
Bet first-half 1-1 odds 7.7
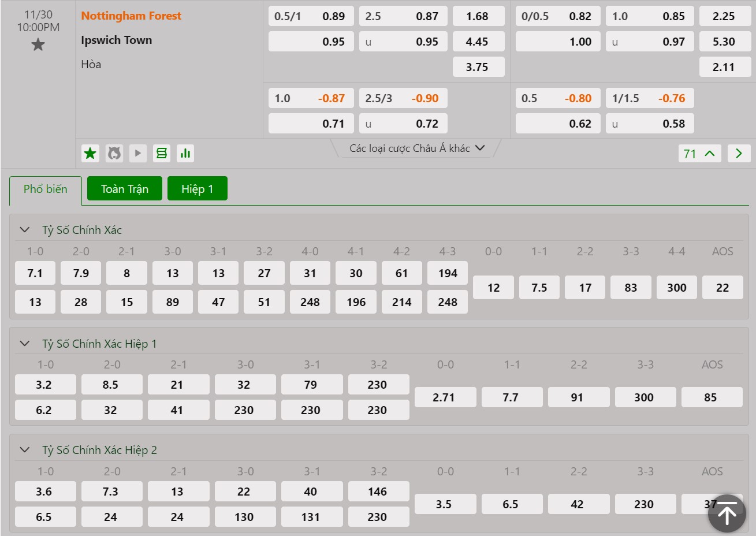tap(512, 397)
